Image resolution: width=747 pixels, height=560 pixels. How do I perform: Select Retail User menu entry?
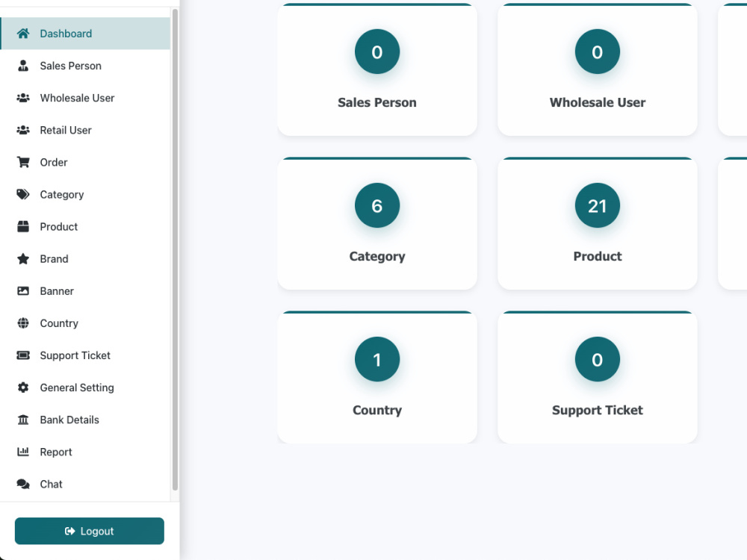click(x=85, y=130)
